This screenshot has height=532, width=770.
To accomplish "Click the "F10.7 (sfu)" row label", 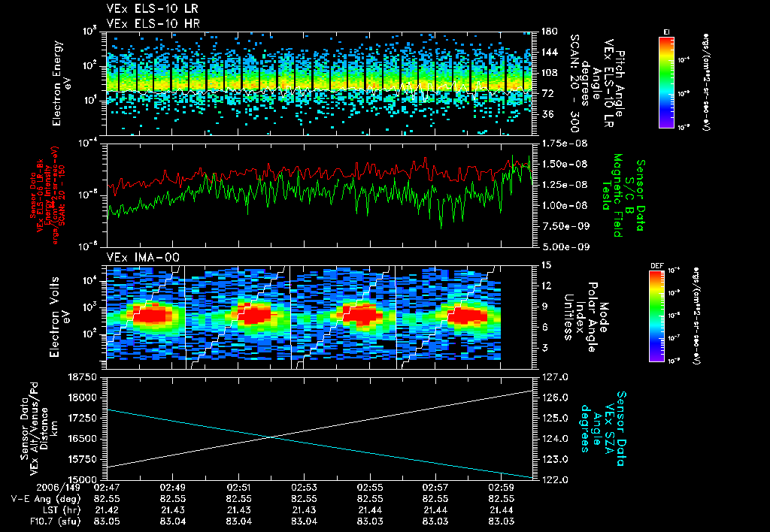I will pyautogui.click(x=55, y=522).
